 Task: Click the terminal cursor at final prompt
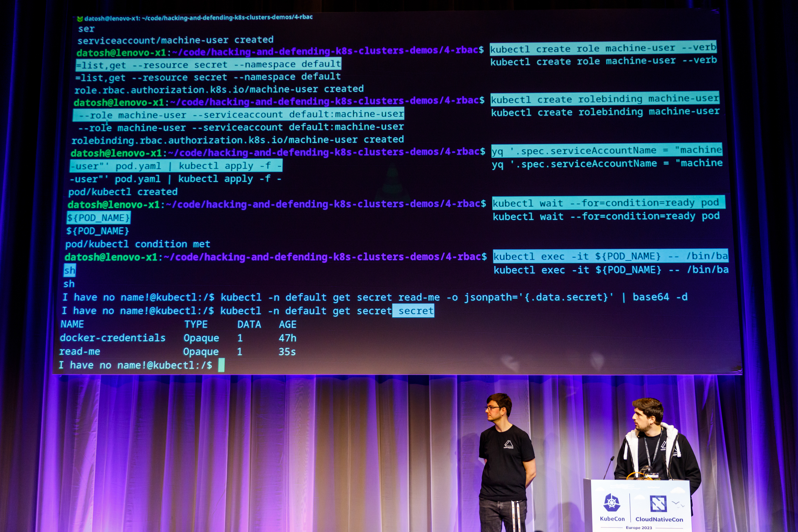click(x=221, y=365)
